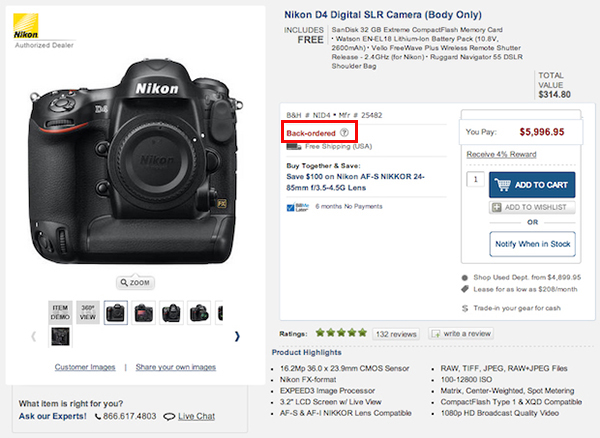The width and height of the screenshot is (600, 438).
Task: Open Share your own images link
Action: coord(176,367)
